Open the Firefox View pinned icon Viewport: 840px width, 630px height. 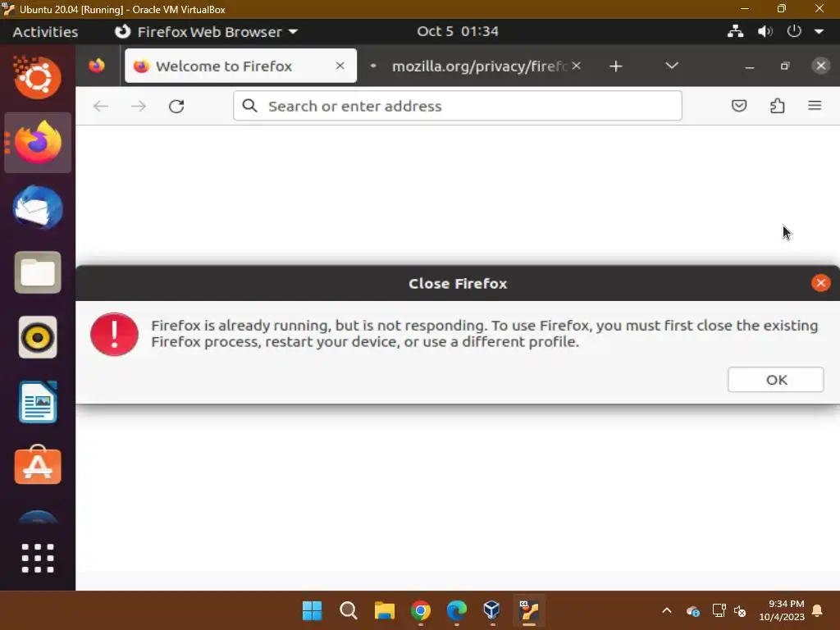97,66
